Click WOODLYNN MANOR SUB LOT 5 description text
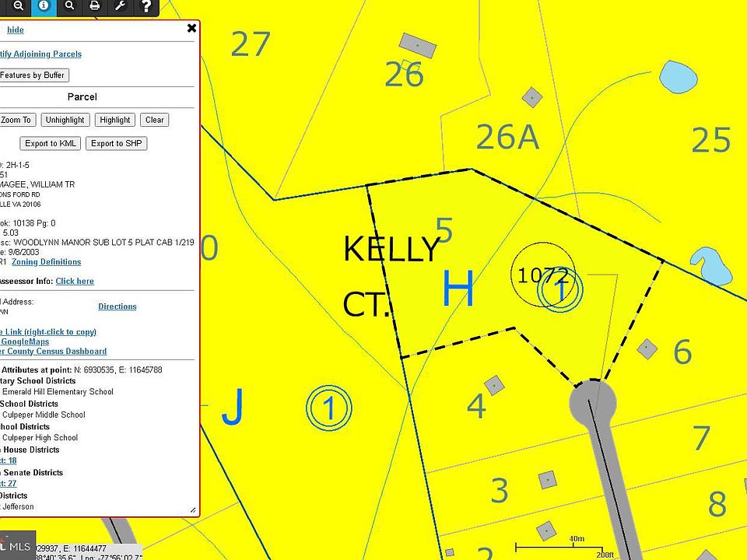The width and height of the screenshot is (747, 560). pos(103,243)
